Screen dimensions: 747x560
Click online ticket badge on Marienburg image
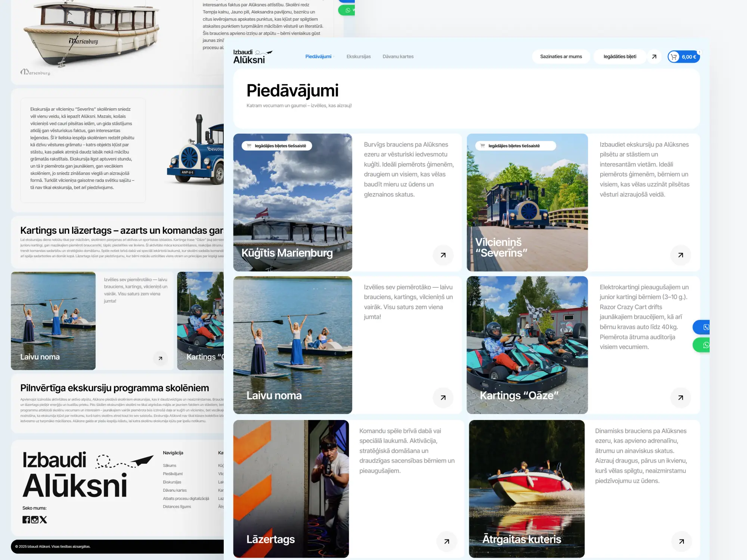pos(277,146)
